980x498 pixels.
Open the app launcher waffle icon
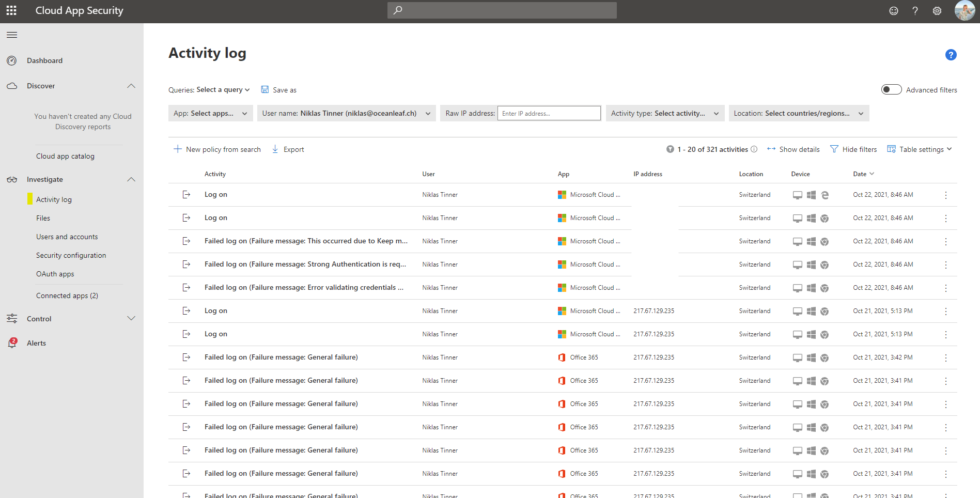[x=11, y=10]
